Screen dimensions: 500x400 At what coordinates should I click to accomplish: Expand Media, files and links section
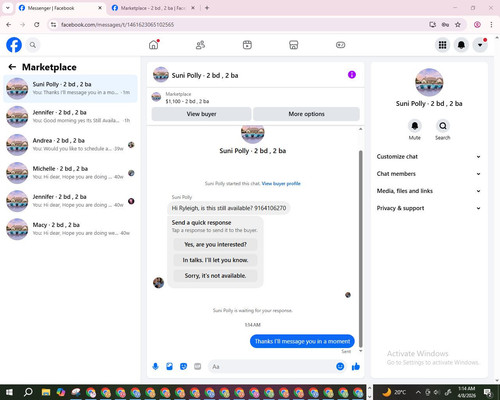click(429, 191)
